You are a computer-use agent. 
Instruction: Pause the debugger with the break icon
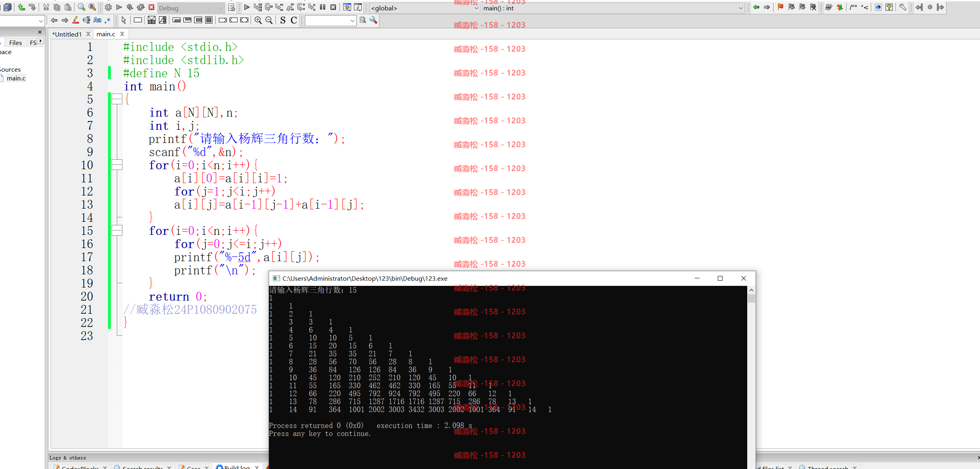click(x=322, y=7)
